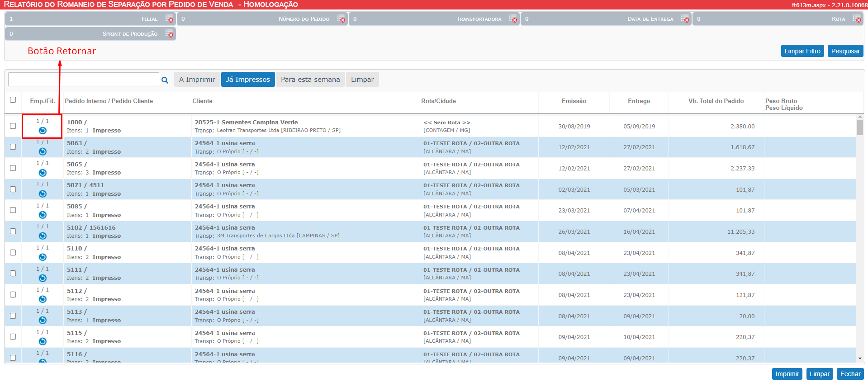Check the row for pedido 5065

[13, 168]
